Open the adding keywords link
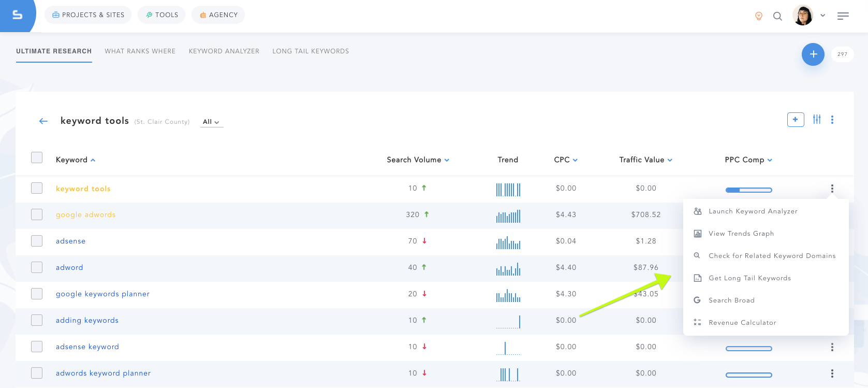This screenshot has height=388, width=868. click(x=87, y=320)
